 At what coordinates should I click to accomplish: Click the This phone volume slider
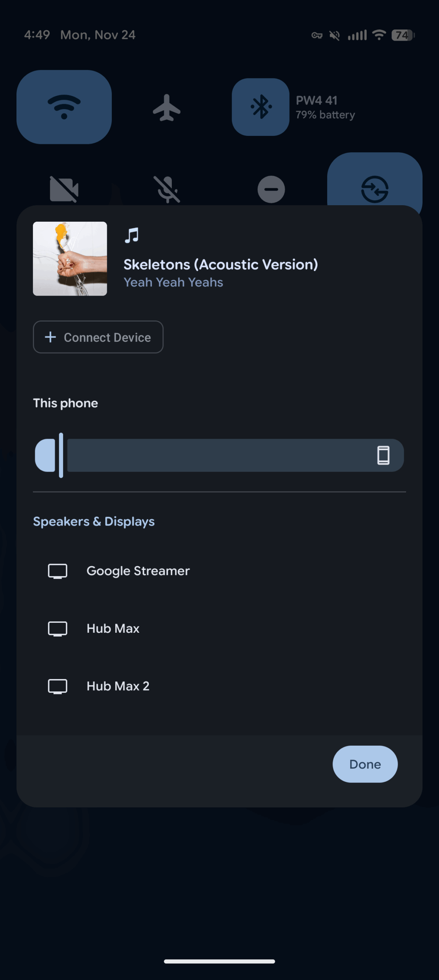pos(219,455)
